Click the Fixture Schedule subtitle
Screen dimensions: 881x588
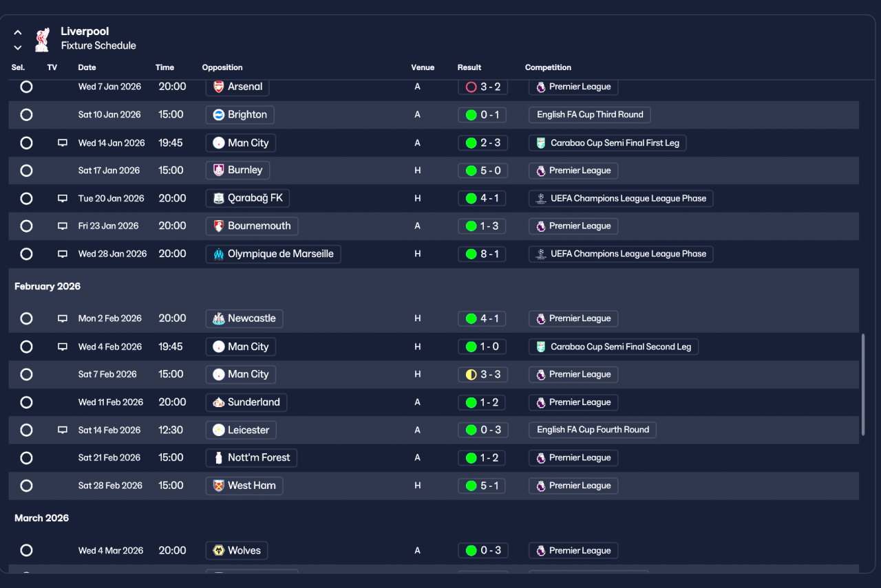(98, 45)
